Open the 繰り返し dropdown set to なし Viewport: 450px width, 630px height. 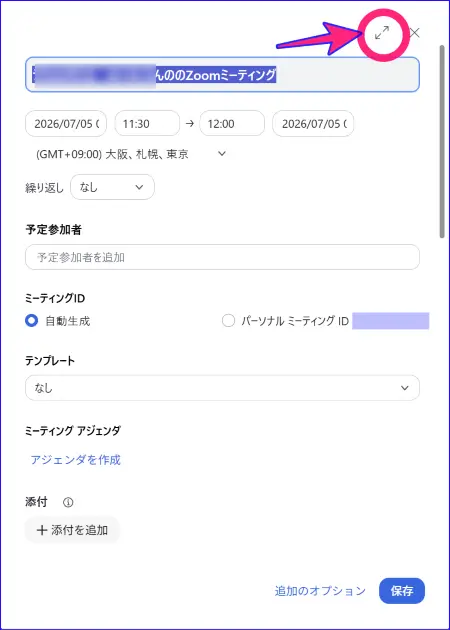point(112,187)
